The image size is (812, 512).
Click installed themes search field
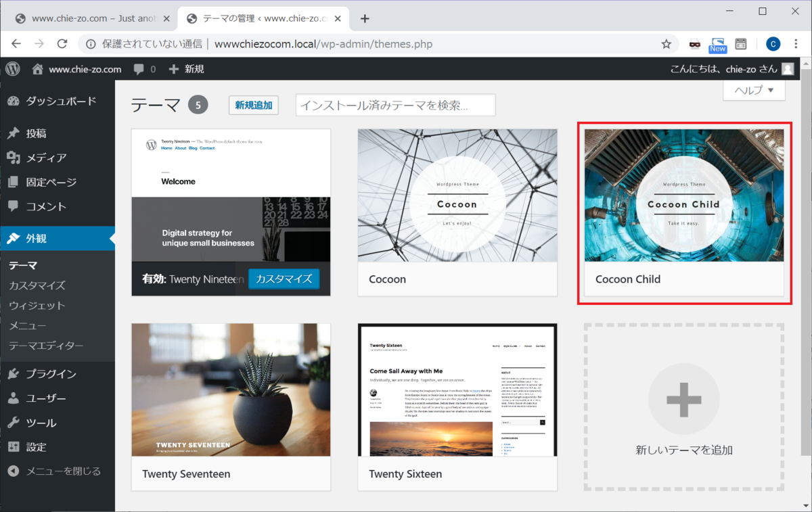(396, 106)
